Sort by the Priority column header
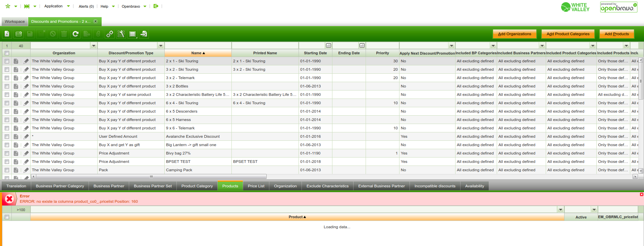This screenshot has height=246, width=644. click(382, 53)
